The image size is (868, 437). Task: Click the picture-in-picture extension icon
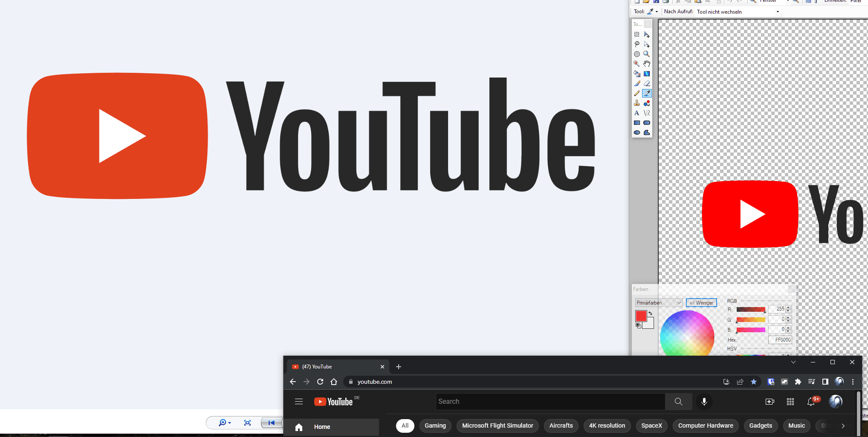[x=784, y=382]
